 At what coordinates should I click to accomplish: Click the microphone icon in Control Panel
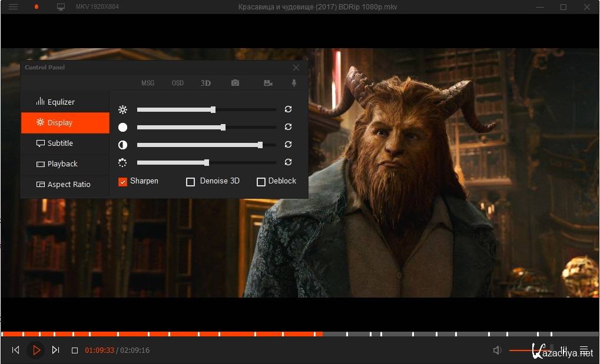coord(294,83)
